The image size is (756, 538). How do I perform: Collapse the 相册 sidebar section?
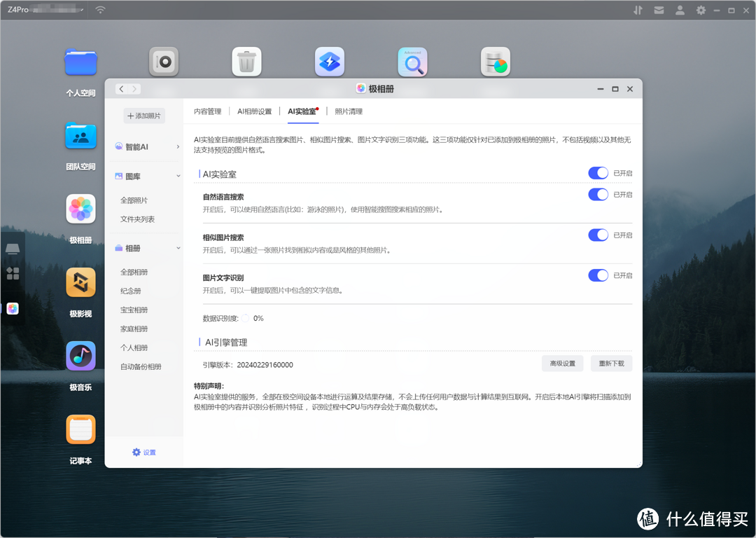click(x=147, y=248)
